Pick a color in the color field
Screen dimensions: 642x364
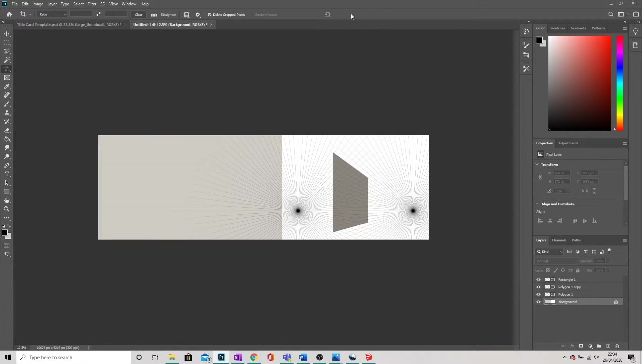tap(579, 83)
